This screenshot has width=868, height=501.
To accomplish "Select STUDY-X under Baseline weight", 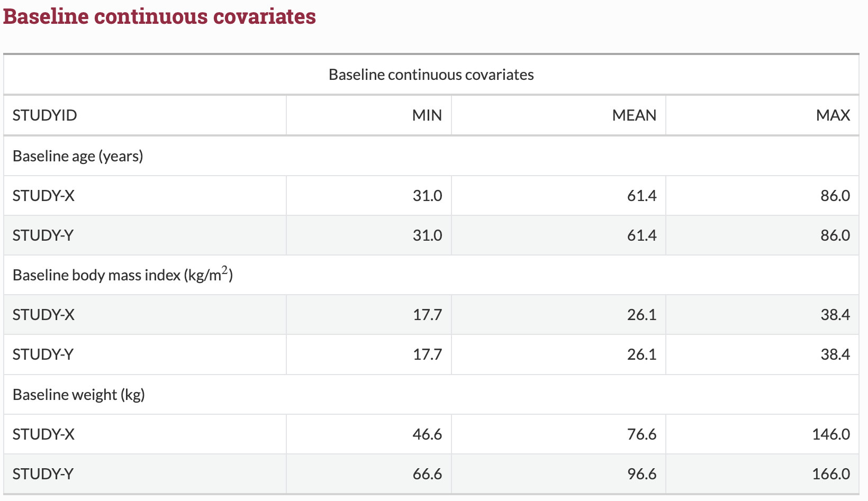I will coord(43,434).
